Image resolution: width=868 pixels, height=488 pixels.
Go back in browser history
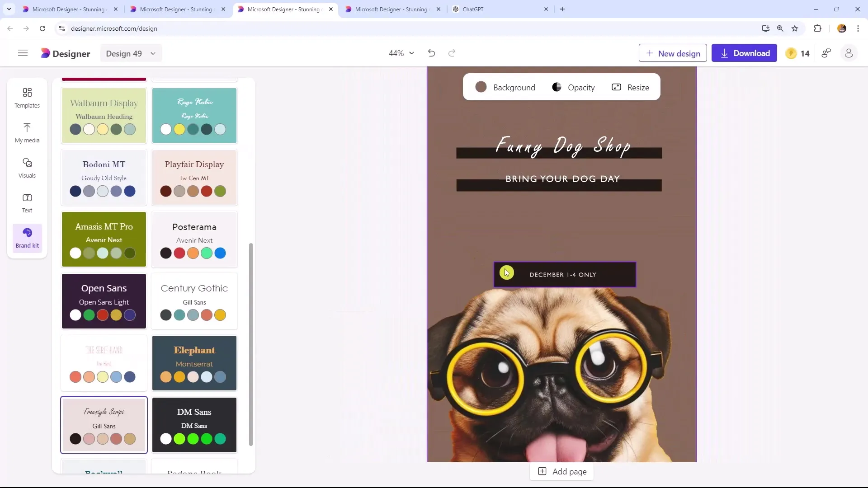(x=10, y=28)
